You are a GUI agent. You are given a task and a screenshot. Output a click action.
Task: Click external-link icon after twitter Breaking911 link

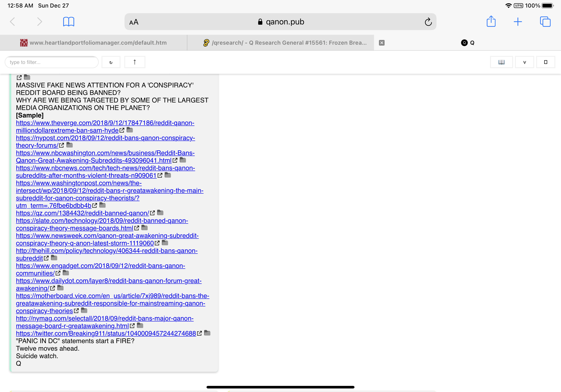click(199, 333)
